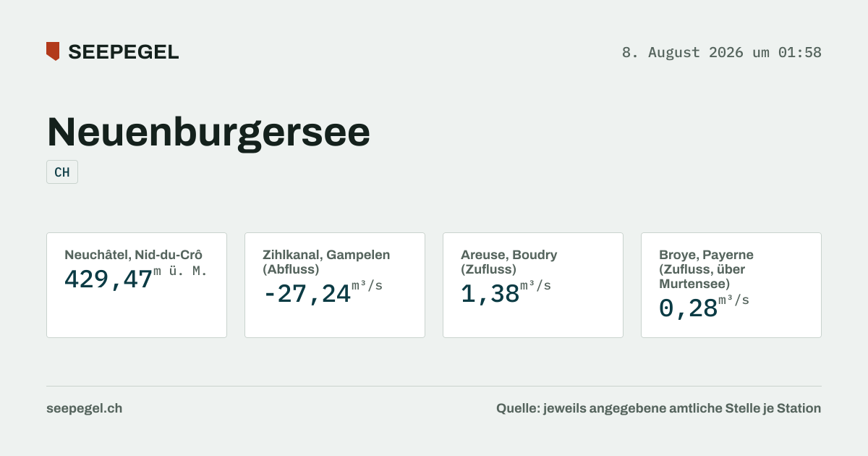Open the Areuse, Boudry (Zufluss) card
Screen dimensions: 868x456
533,285
